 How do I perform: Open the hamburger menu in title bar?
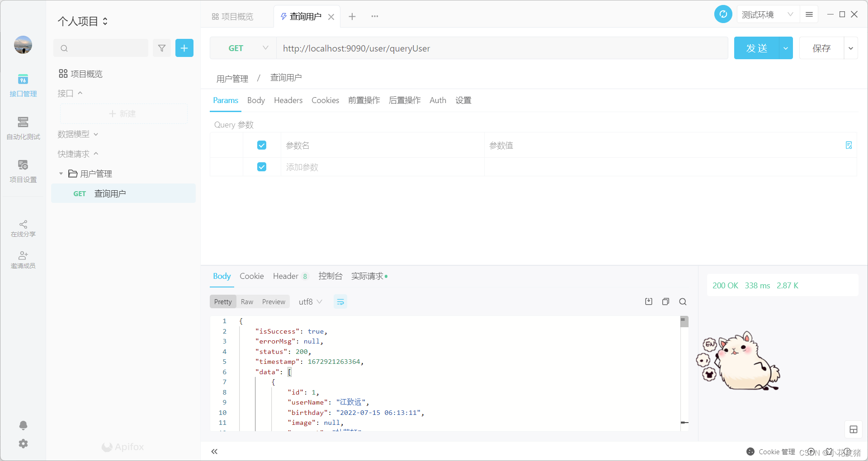tap(809, 14)
